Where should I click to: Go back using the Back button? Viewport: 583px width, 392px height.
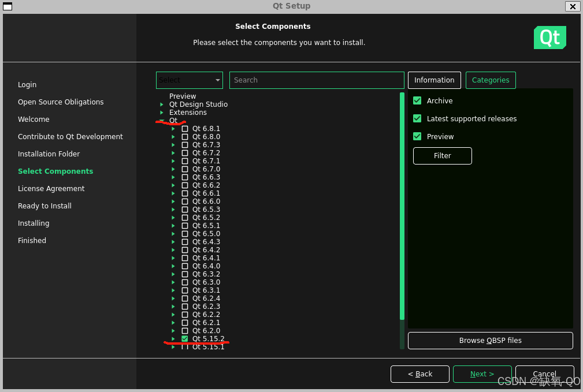pyautogui.click(x=419, y=374)
